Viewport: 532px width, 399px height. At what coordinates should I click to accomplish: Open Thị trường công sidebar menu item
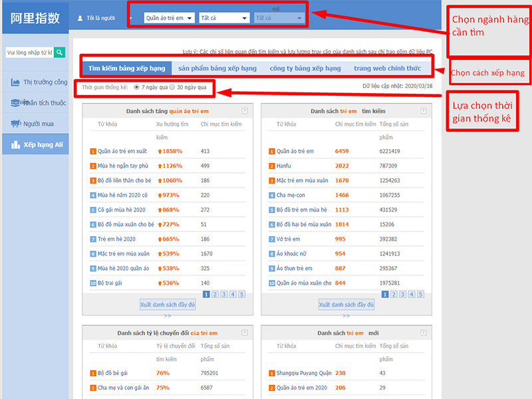[36, 82]
